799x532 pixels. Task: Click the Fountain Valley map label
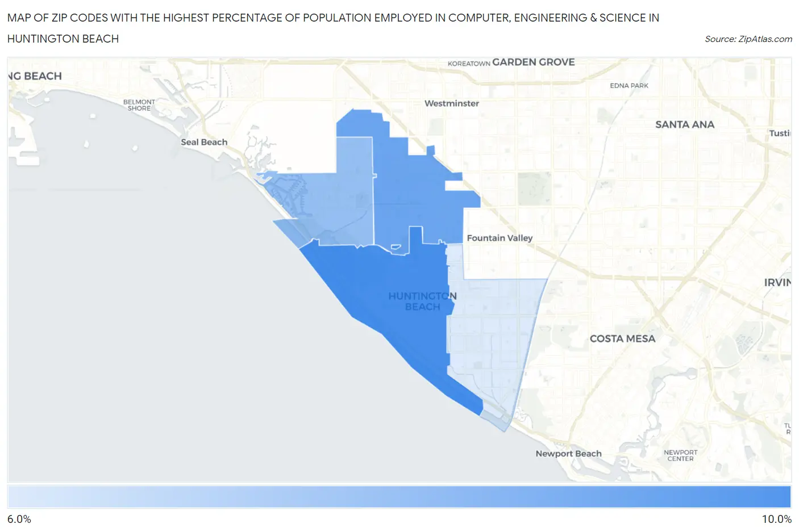tap(500, 238)
